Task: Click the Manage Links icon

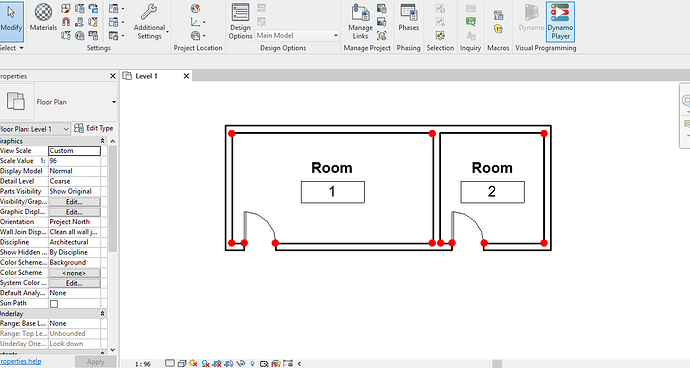Action: pos(360,22)
